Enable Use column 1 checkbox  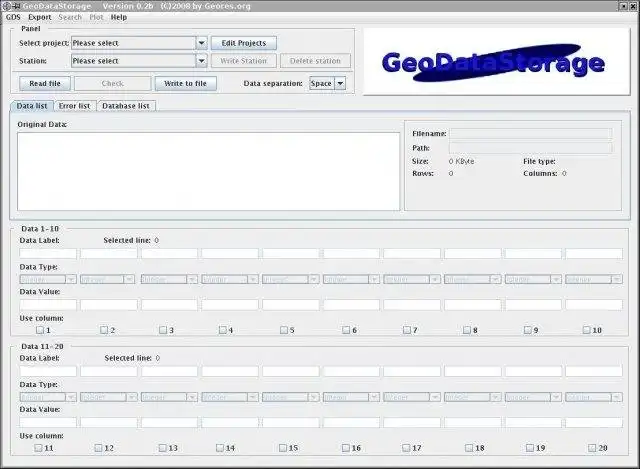pos(40,330)
